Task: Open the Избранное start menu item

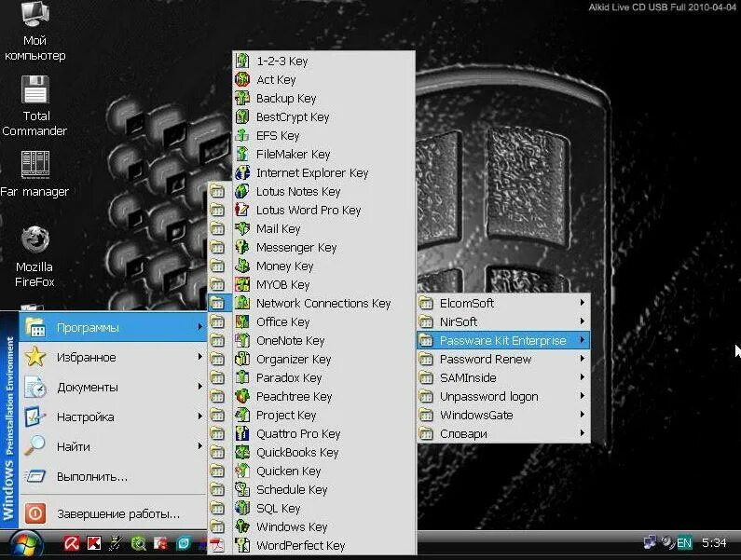Action: 113,357
